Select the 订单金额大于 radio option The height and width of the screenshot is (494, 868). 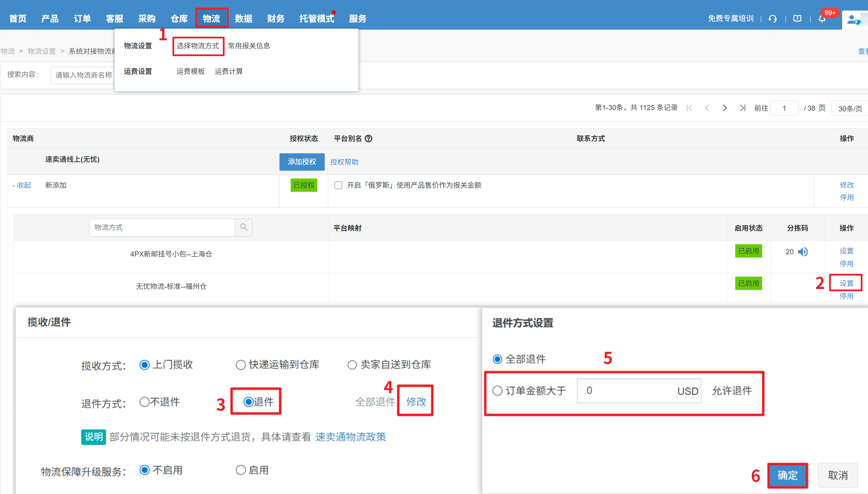coord(497,391)
